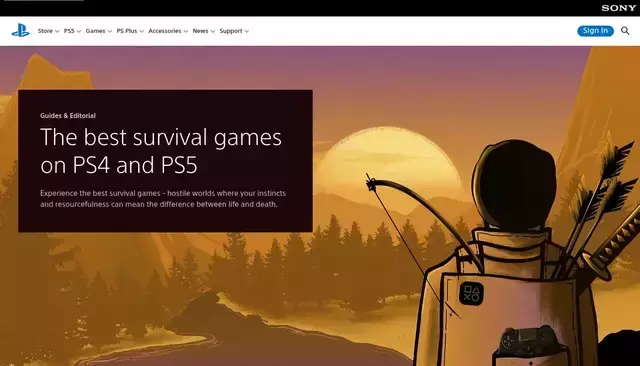Open the search magnifier icon
Image resolution: width=640 pixels, height=366 pixels.
point(625,31)
